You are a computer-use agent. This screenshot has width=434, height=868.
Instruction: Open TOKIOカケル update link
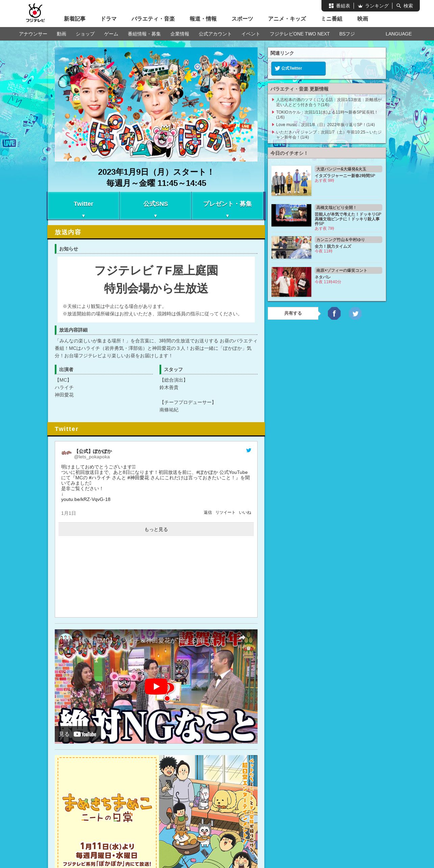pos(327,115)
